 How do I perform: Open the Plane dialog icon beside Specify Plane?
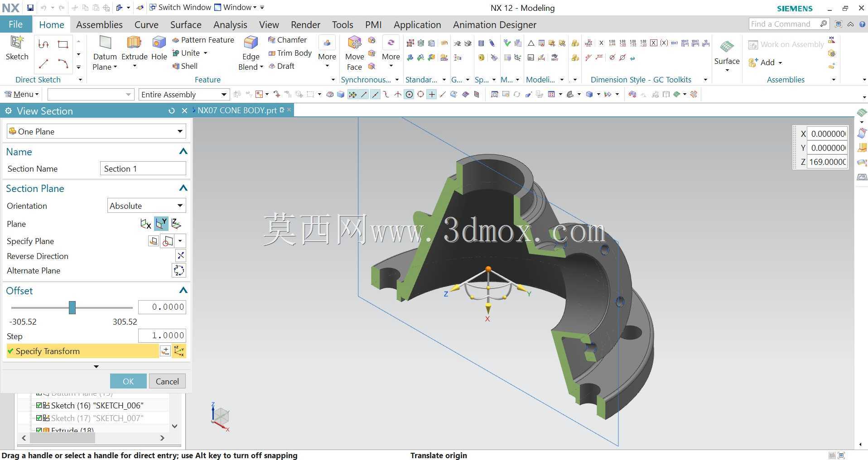click(x=154, y=241)
